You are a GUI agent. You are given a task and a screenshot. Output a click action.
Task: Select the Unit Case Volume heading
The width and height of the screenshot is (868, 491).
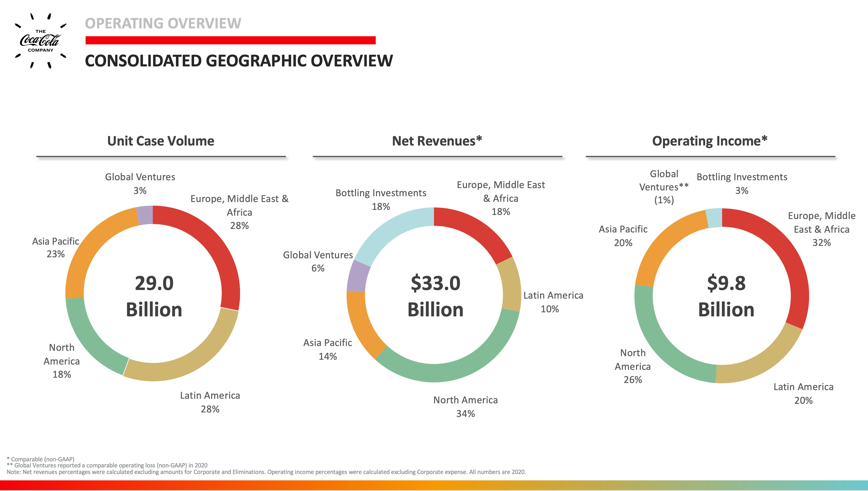coord(161,141)
